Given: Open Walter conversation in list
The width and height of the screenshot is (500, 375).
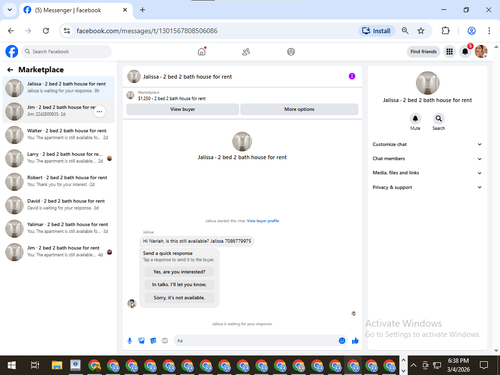Looking at the screenshot, I should (x=59, y=134).
